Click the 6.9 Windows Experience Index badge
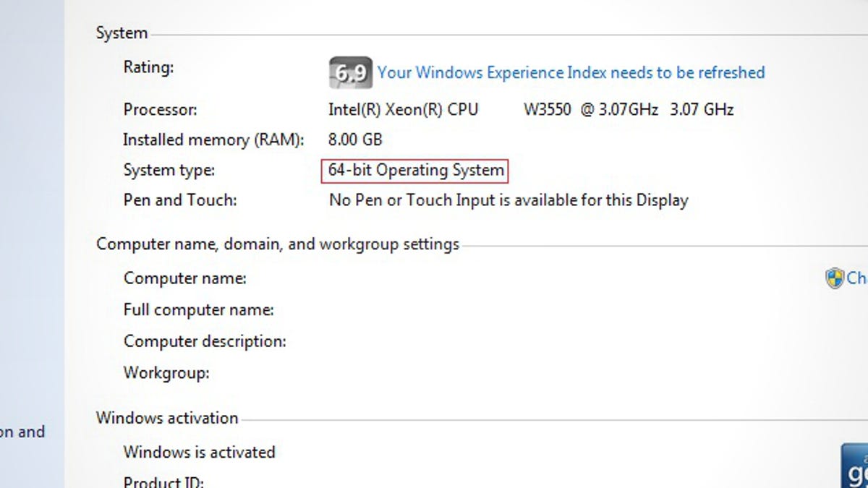Image resolution: width=868 pixels, height=488 pixels. (x=351, y=72)
